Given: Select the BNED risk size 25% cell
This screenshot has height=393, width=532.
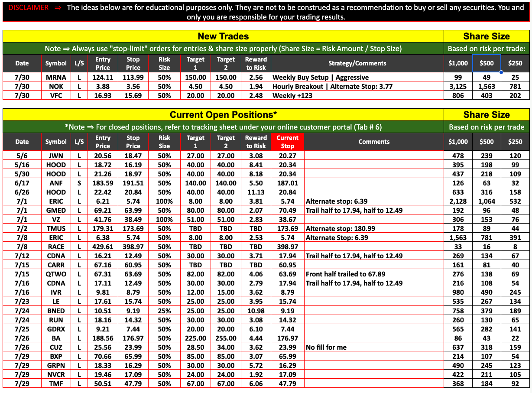Looking at the screenshot, I should pyautogui.click(x=164, y=311).
